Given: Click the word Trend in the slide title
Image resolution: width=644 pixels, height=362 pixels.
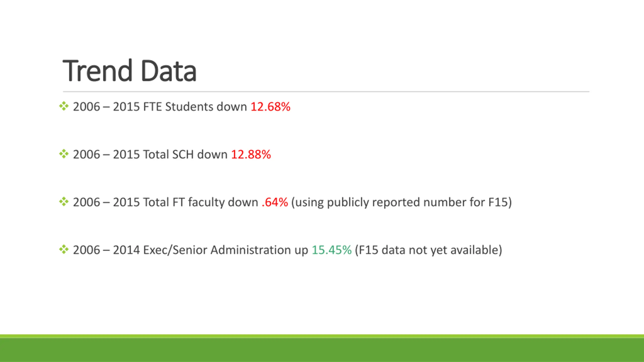Looking at the screenshot, I should point(97,71).
